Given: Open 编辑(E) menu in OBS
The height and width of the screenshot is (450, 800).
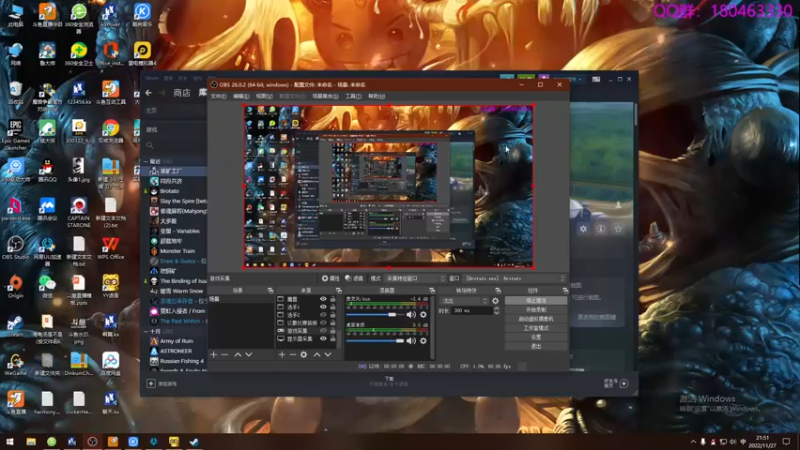Looking at the screenshot, I should coord(241,96).
